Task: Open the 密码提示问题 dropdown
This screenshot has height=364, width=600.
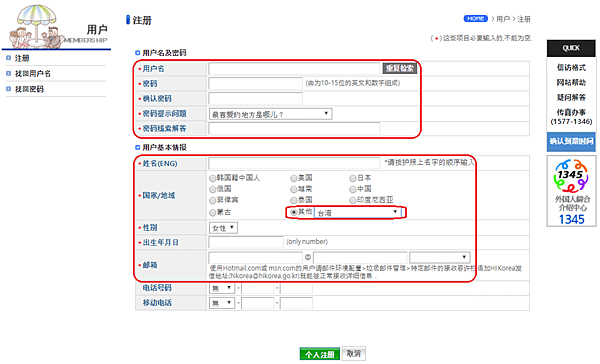Action: click(270, 114)
